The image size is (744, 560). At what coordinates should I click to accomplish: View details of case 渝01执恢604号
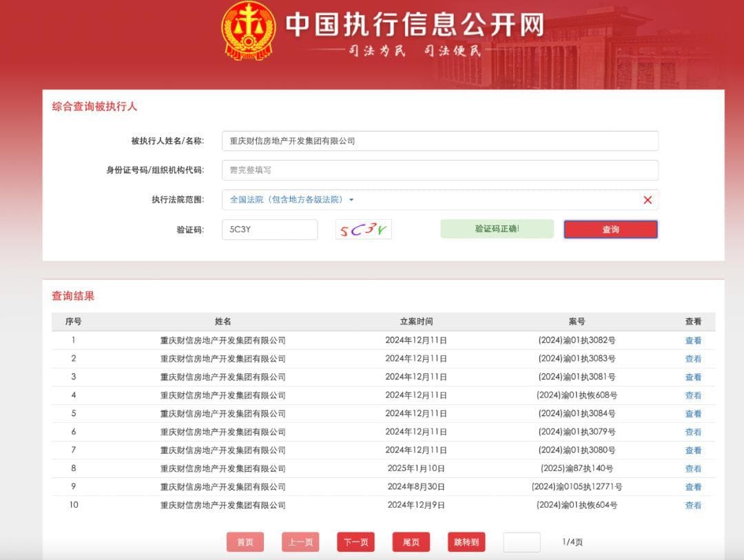(x=693, y=506)
